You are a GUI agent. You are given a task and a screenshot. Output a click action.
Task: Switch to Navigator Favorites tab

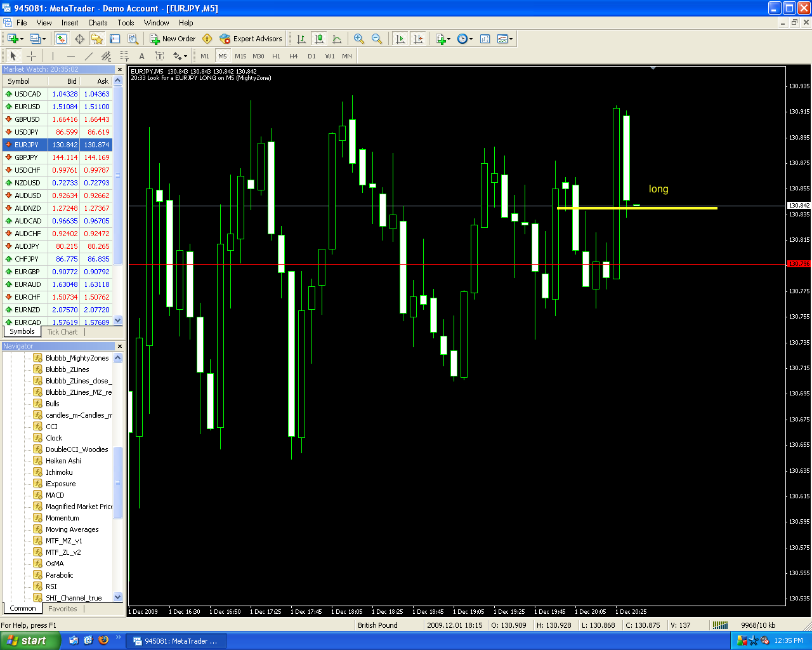pyautogui.click(x=63, y=609)
